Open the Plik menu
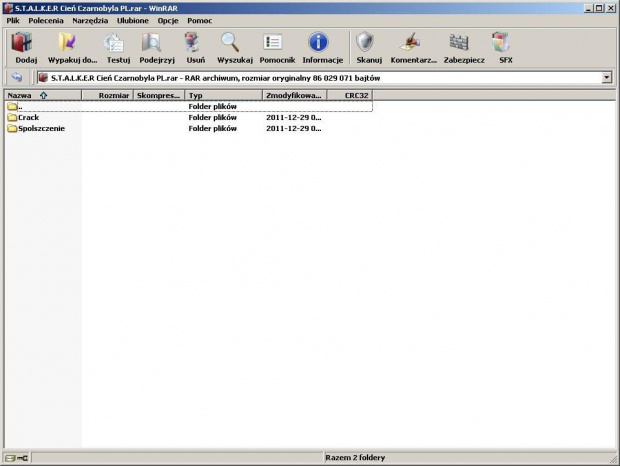Screen dimensions: 620x466 (13, 21)
